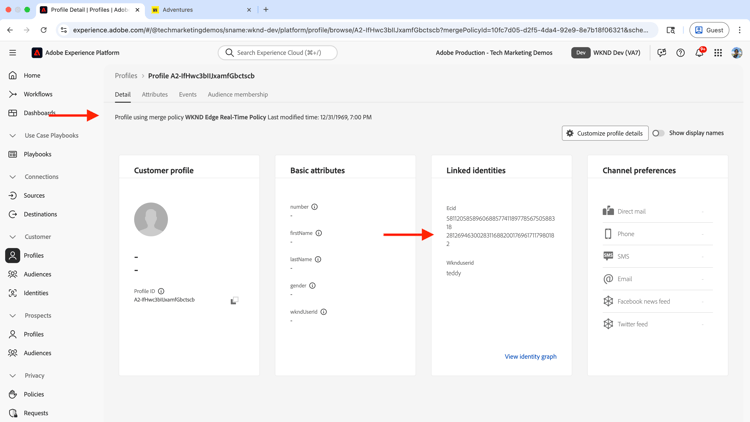
Task: Switch to the Events tab
Action: [188, 94]
